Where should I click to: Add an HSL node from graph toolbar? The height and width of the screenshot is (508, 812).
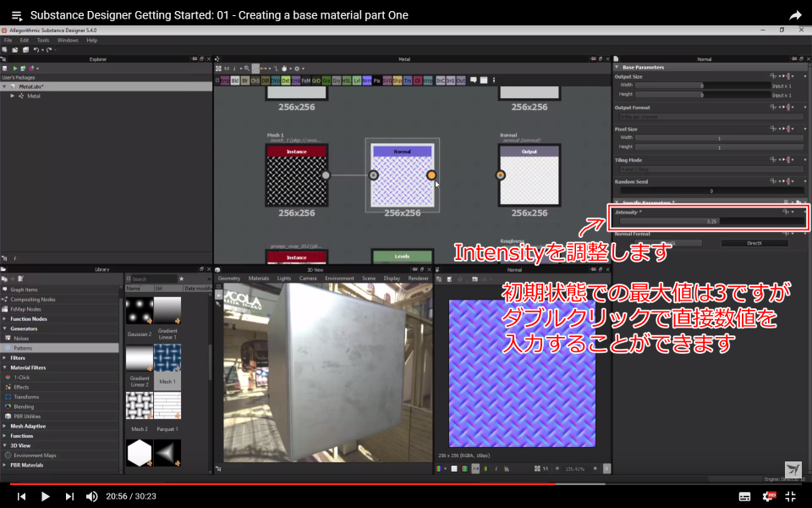point(347,80)
